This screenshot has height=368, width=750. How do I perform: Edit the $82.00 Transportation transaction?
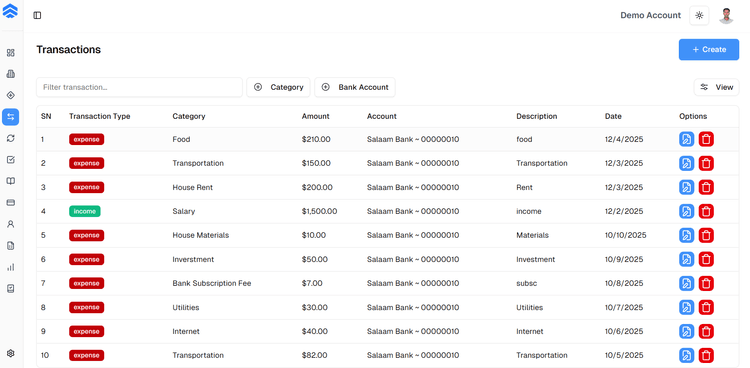[x=687, y=356]
